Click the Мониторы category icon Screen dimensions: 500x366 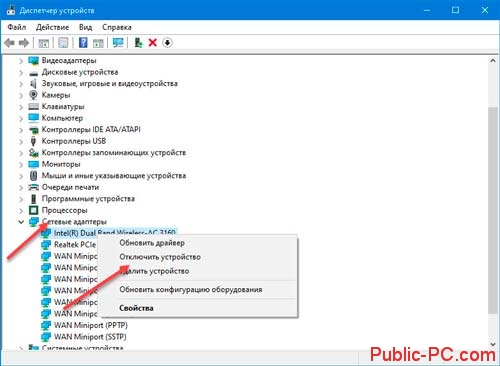coord(33,164)
